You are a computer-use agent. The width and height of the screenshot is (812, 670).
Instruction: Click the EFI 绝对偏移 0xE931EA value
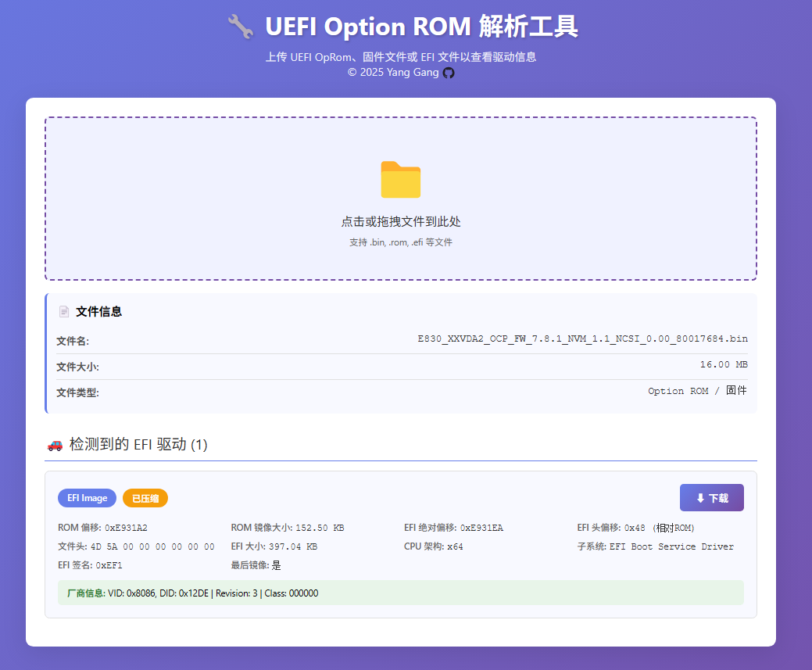[481, 528]
